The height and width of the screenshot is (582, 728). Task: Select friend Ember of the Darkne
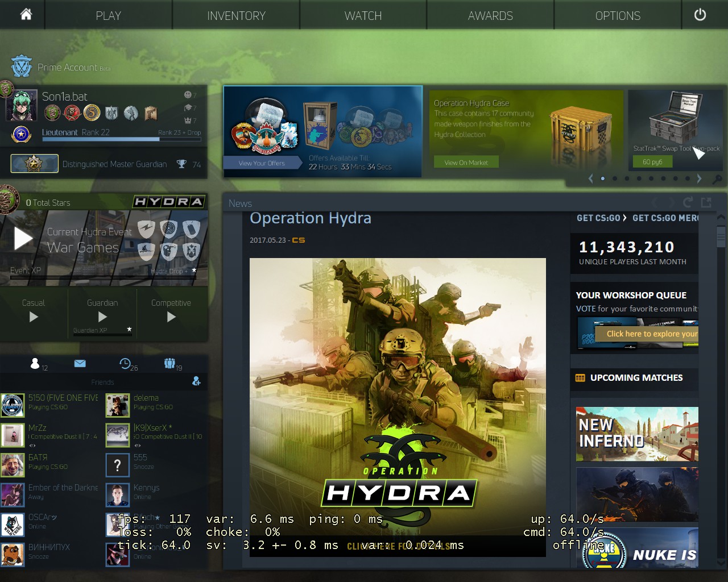(49, 494)
